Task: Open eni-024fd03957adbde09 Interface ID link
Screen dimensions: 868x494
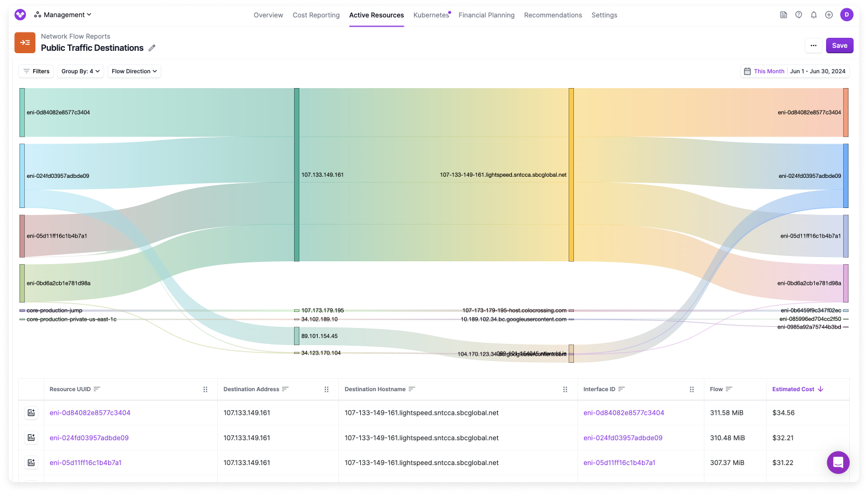Action: tap(623, 438)
